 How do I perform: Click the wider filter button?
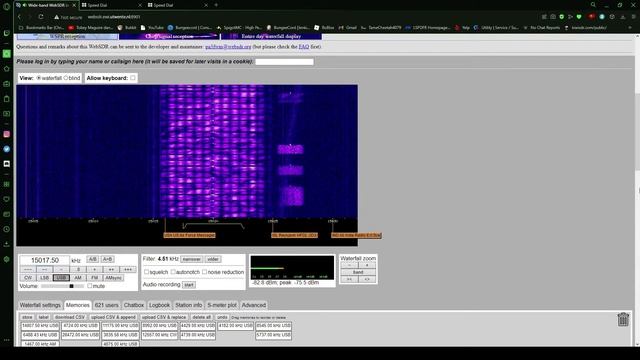click(213, 259)
